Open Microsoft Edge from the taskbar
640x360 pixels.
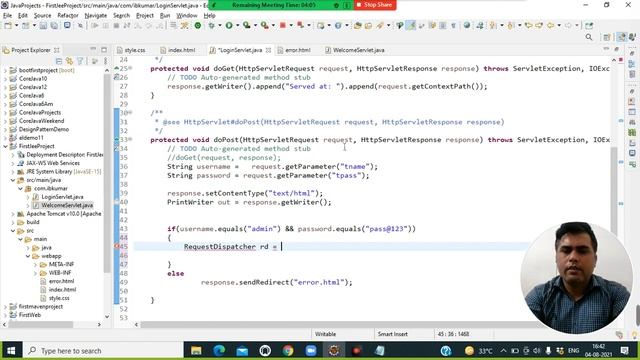(219, 351)
